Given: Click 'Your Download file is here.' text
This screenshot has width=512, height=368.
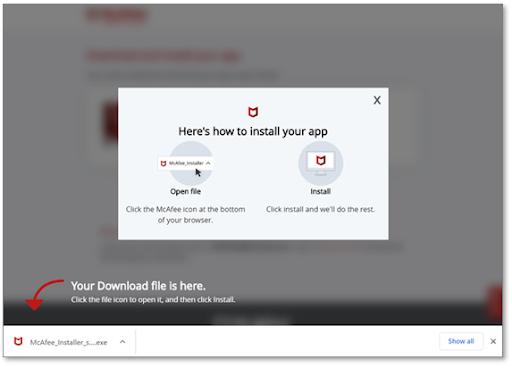Looking at the screenshot, I should (138, 286).
